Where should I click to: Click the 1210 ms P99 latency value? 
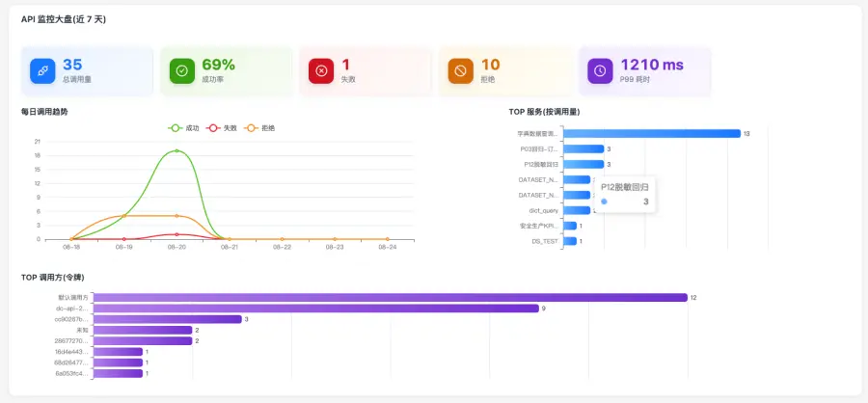652,65
